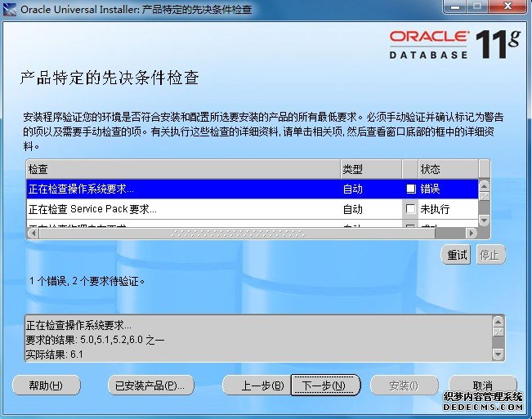
Task: Select row 正在检查 Service Pack 要求...
Action: [x=252, y=209]
